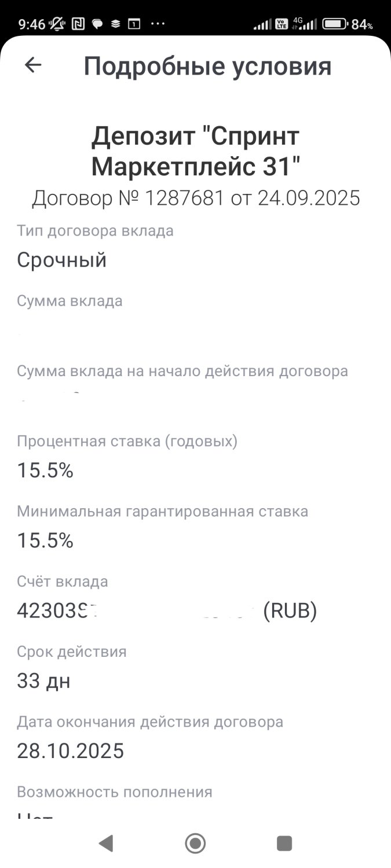
Task: Tap the deposit name "Спринт Маркетплейс 31"
Action: point(196,152)
